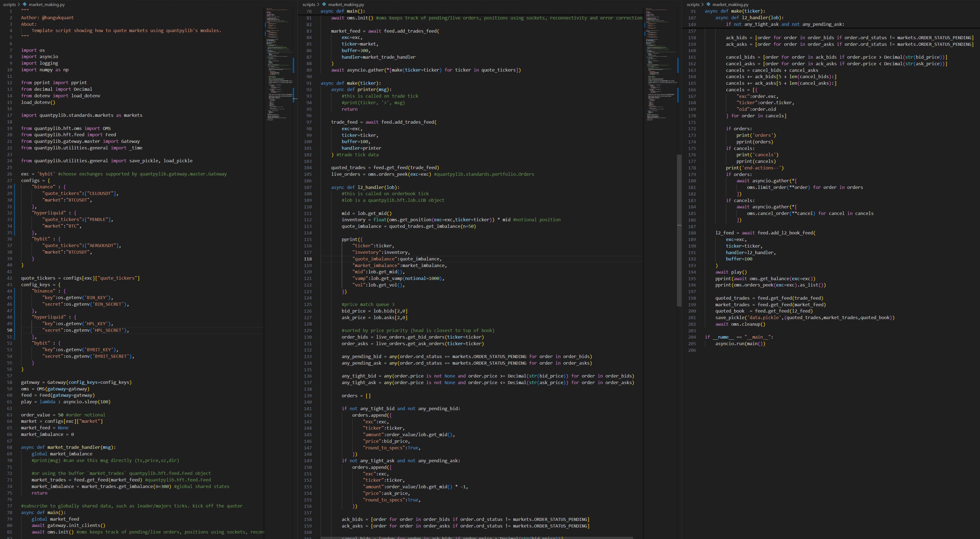Viewport: 980px width, 539px height.
Task: Click the Python file icon in left editor breadcrumb
Action: click(25, 5)
